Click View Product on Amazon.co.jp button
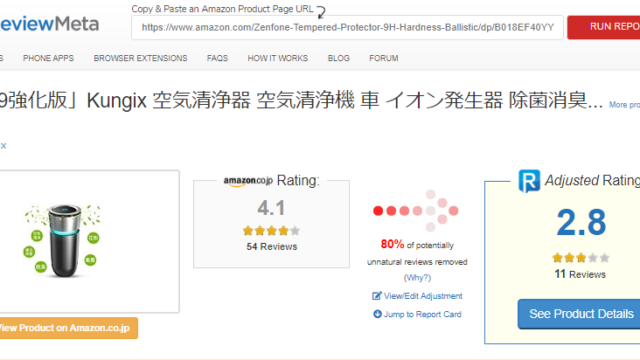The width and height of the screenshot is (640, 360). coord(69,328)
